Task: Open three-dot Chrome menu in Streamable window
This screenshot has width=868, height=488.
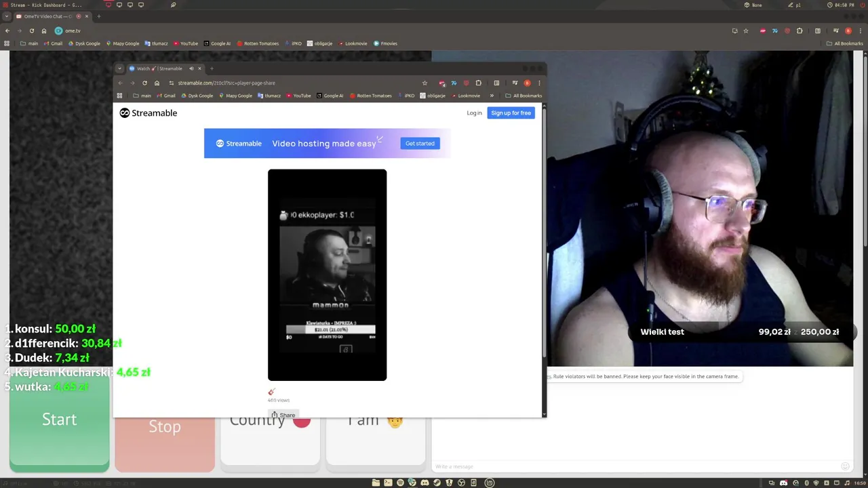Action: 539,83
